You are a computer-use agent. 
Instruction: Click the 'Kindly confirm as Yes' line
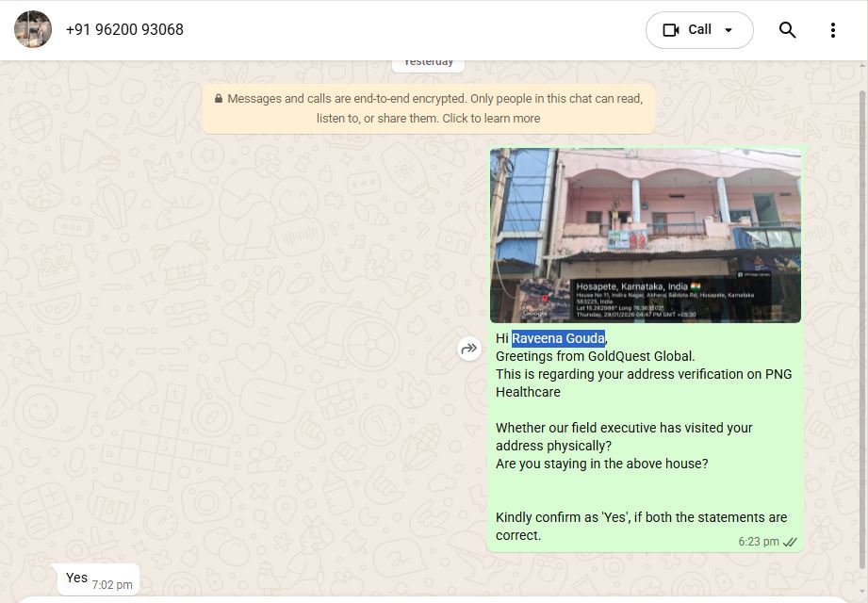coord(641,526)
